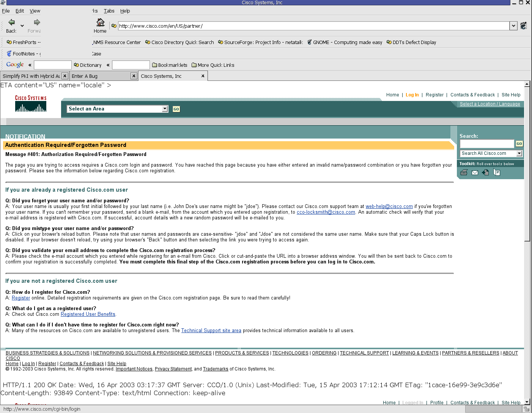Open Technical Support site area link
The height and width of the screenshot is (413, 532).
click(211, 331)
